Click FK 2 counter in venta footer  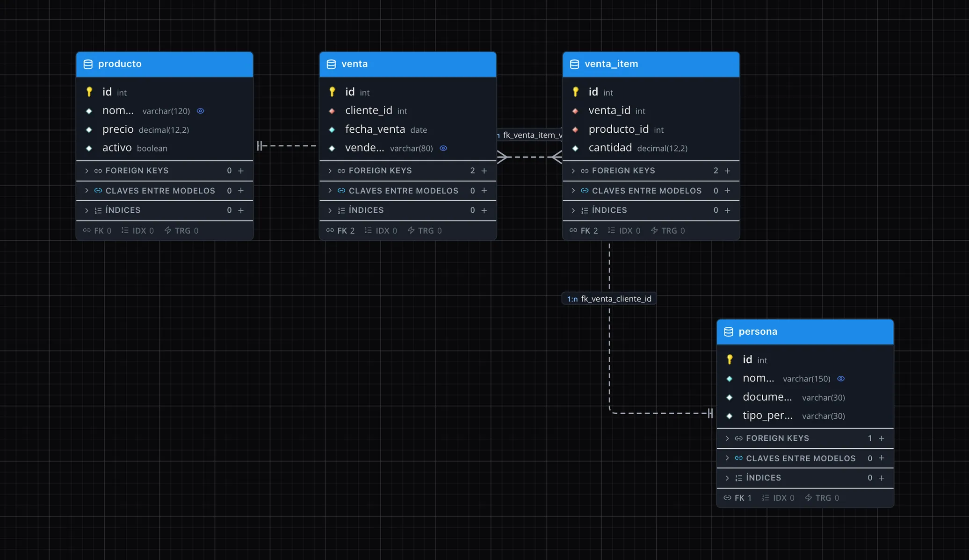341,231
